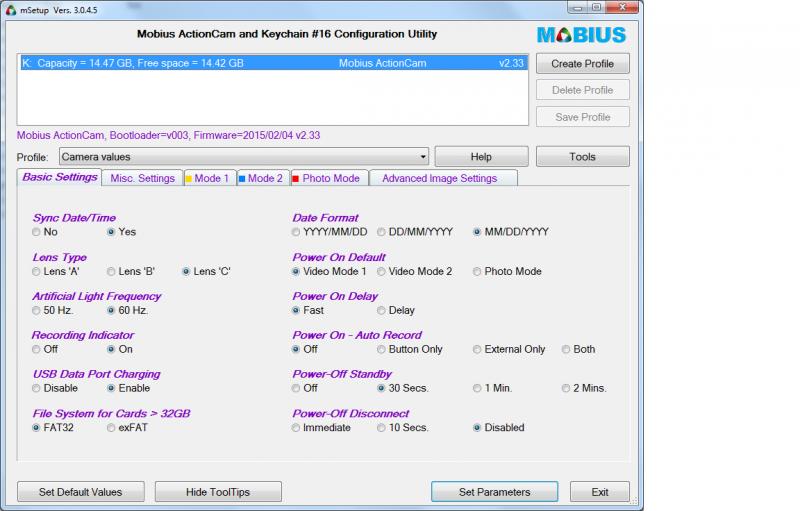Open Advanced Image Settings tab

(443, 178)
